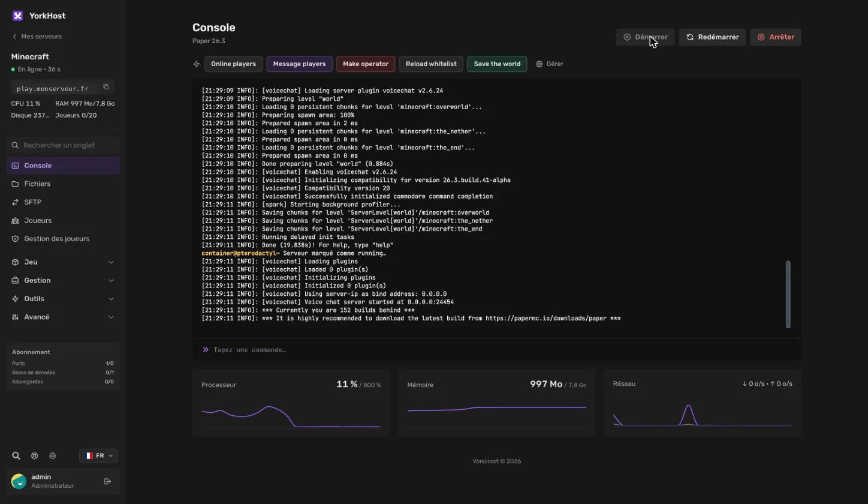Click the Fichiers folder icon
Screen dimensions: 868x504
pos(15,184)
